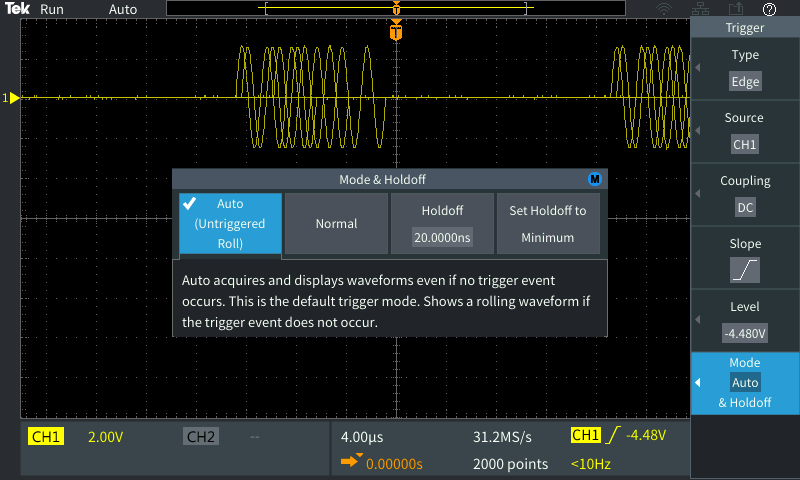Click the help question mark icon
The height and width of the screenshot is (480, 800).
pos(769,9)
